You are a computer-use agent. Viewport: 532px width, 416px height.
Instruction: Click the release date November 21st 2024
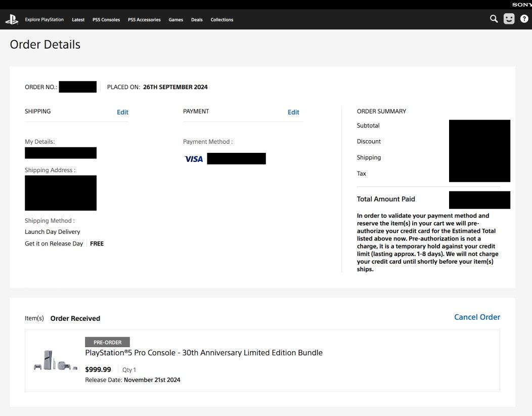click(152, 380)
